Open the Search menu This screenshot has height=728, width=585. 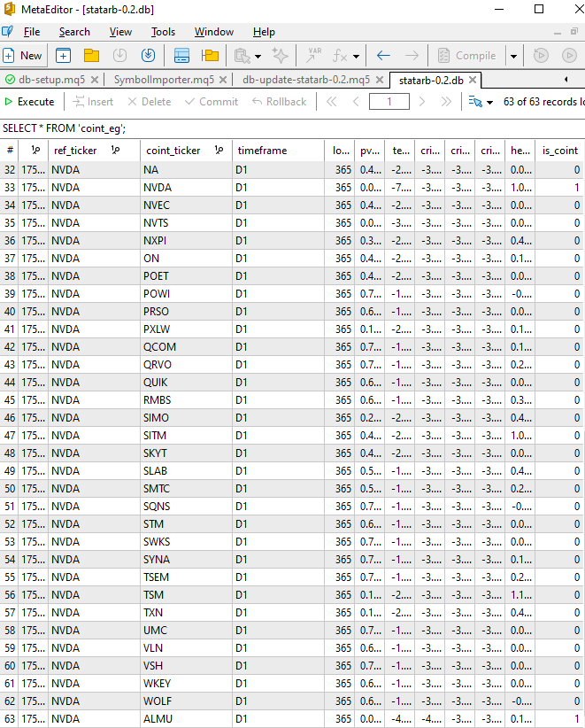(74, 32)
